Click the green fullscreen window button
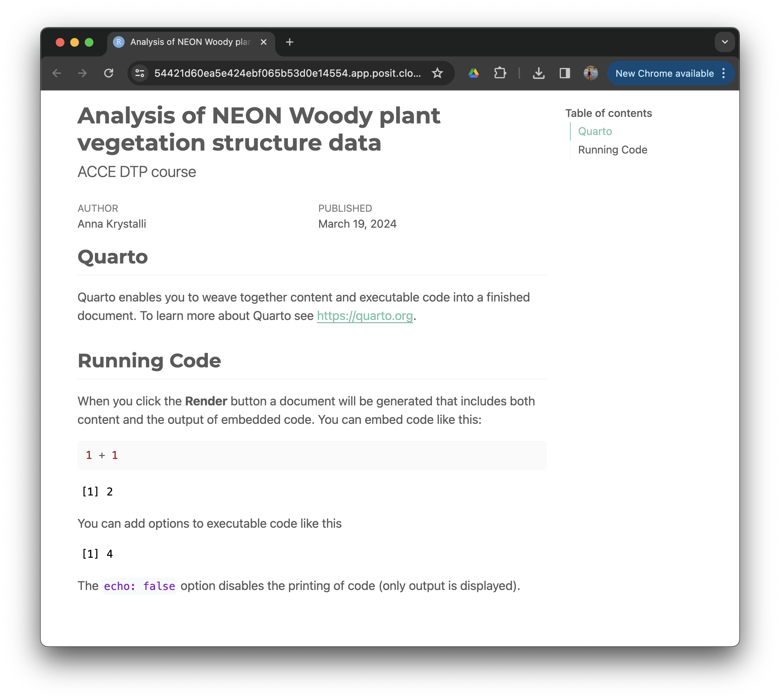Screen dimensions: 780x700 89,42
